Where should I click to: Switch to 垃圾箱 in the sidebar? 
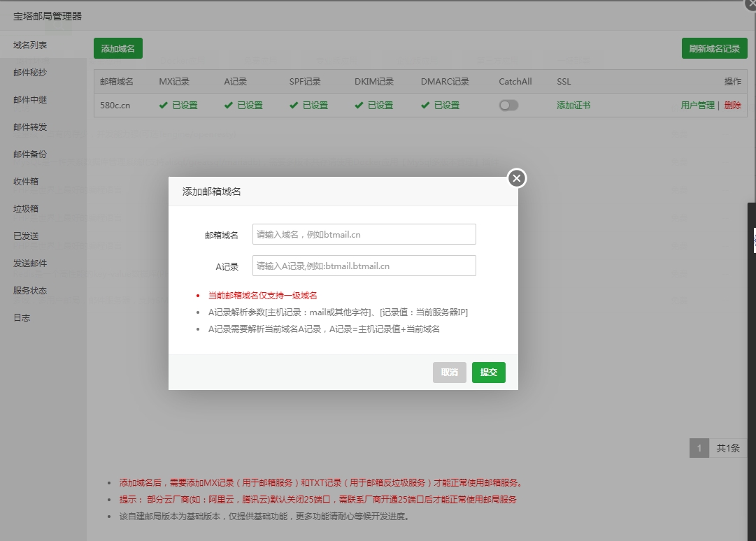pyautogui.click(x=26, y=208)
